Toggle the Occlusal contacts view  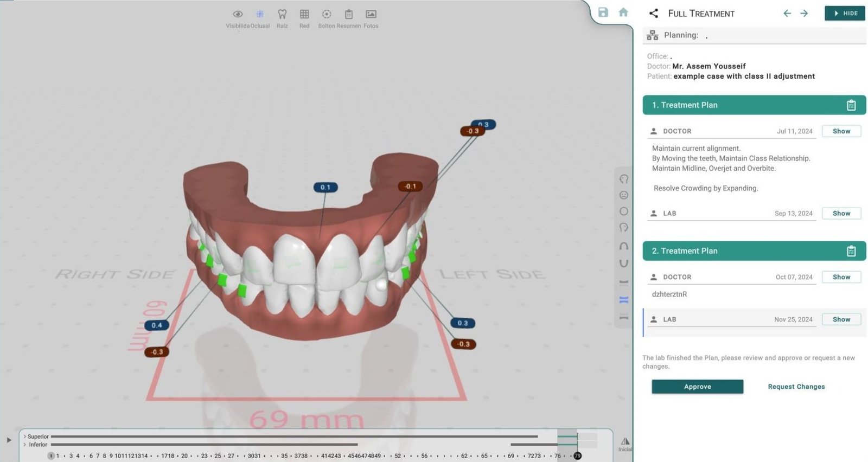[260, 15]
